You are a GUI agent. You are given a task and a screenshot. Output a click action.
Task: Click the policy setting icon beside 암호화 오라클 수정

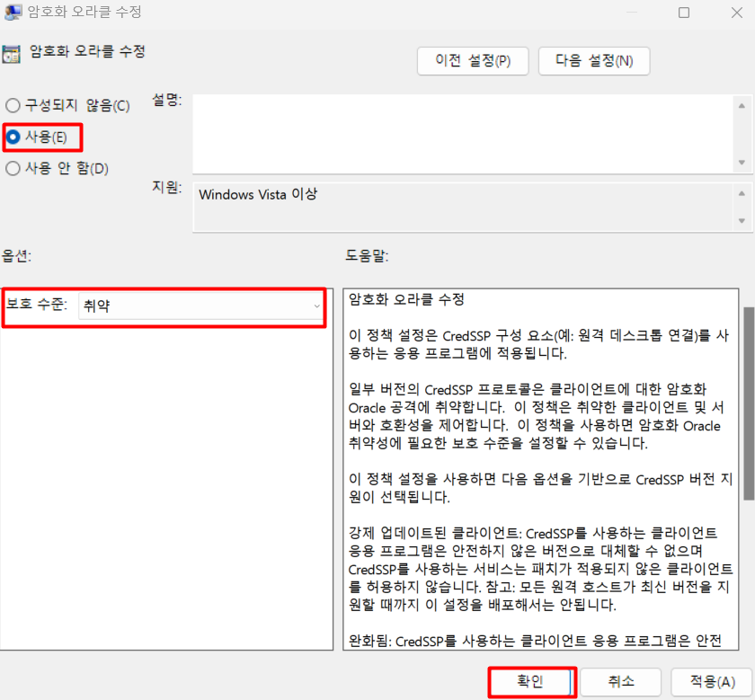[x=11, y=54]
